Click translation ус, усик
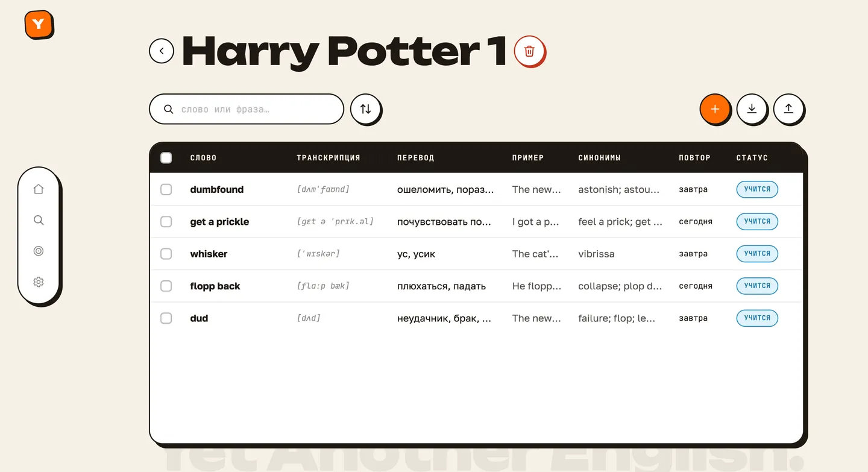 point(416,254)
